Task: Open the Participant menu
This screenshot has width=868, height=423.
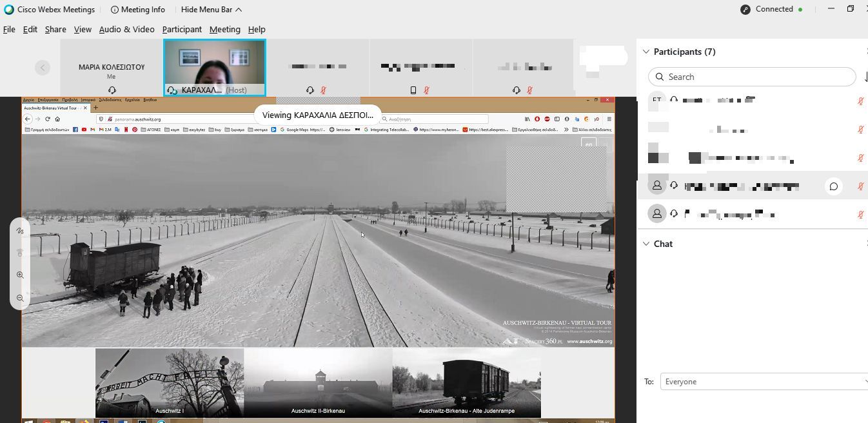Action: click(182, 30)
